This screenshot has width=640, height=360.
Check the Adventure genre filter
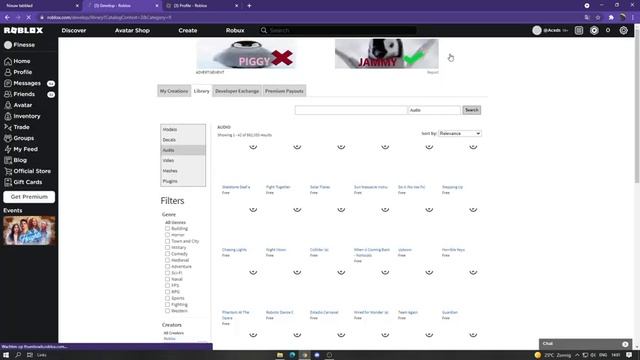click(167, 267)
